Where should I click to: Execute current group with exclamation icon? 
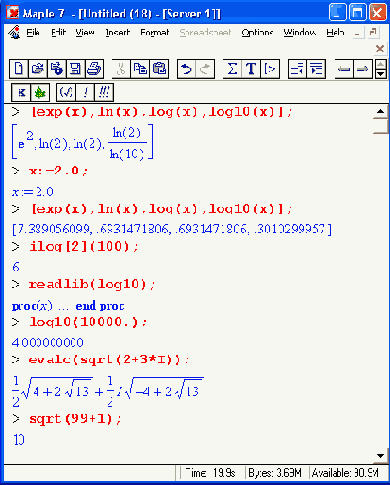(x=85, y=92)
